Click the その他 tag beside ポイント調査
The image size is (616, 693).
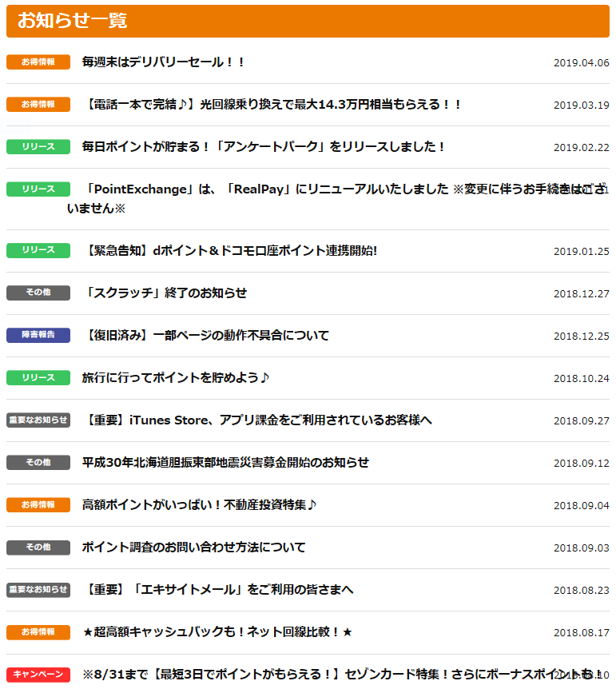click(38, 548)
